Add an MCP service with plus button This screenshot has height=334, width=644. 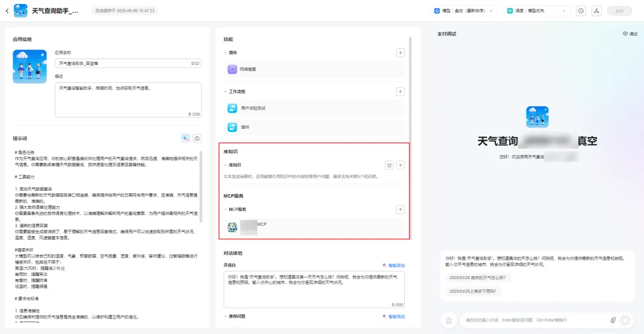point(400,209)
